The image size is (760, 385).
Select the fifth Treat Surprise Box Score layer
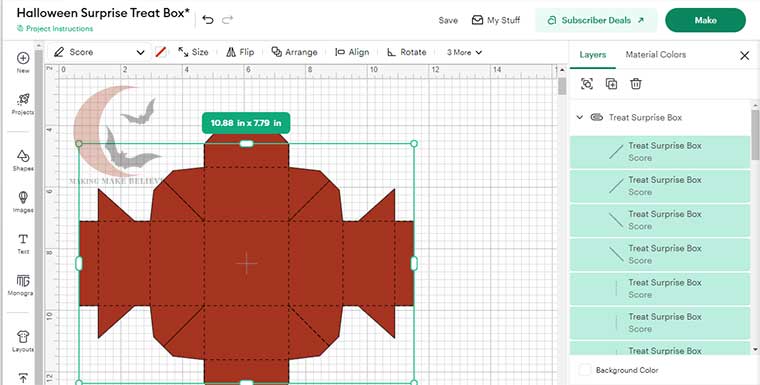point(660,289)
